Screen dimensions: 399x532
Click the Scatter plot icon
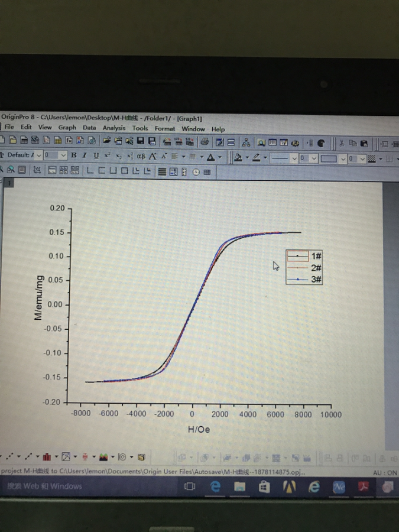9,457
